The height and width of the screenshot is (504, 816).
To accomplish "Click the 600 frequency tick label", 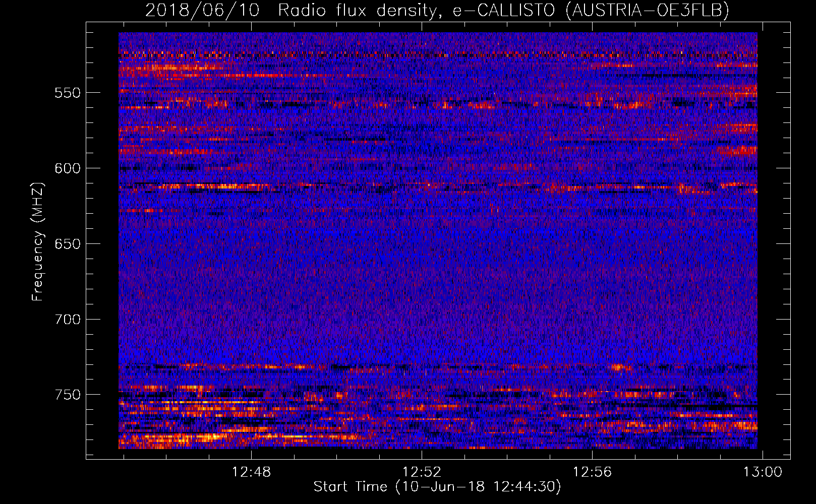I will [x=68, y=168].
